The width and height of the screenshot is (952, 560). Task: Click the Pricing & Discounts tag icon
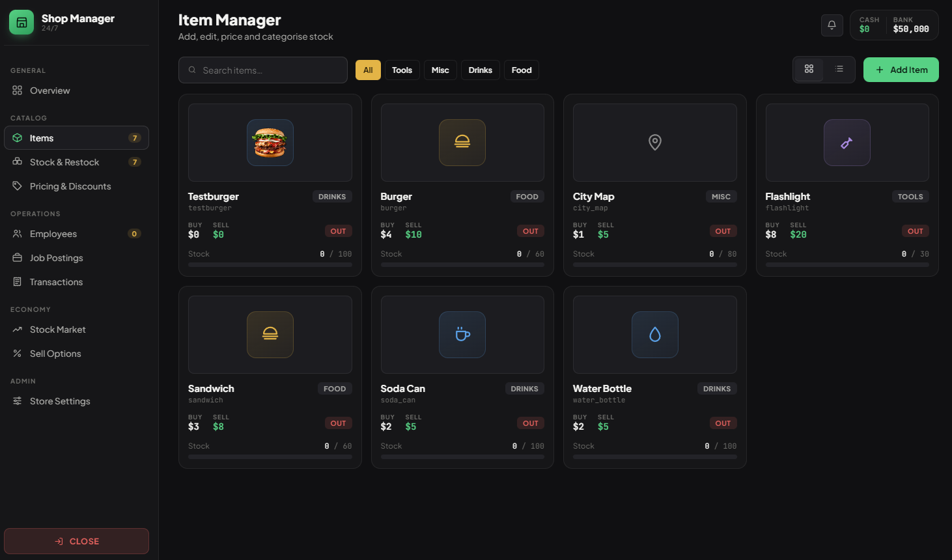(18, 186)
